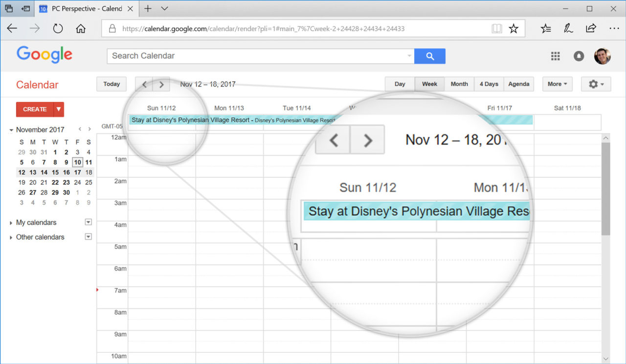Show tab previews chevron icon
This screenshot has height=364, width=626.
click(164, 8)
